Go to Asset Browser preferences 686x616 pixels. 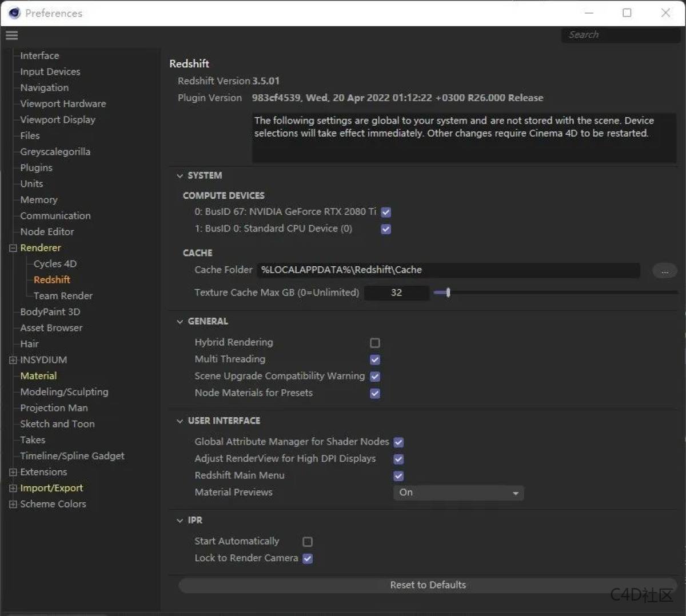tap(51, 327)
